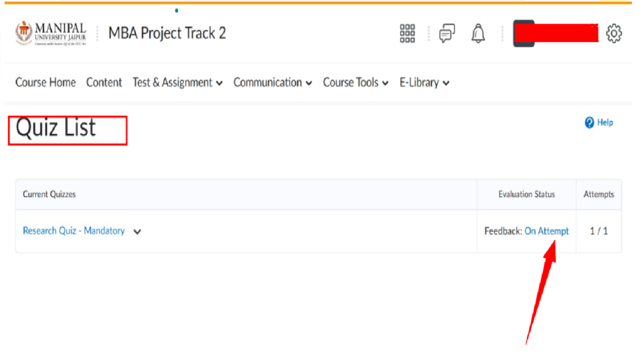Expand the Test & Assignment menu

177,83
